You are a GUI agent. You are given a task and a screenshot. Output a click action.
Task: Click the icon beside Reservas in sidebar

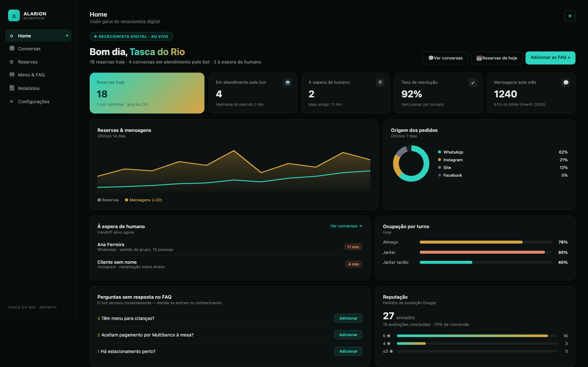coord(12,62)
